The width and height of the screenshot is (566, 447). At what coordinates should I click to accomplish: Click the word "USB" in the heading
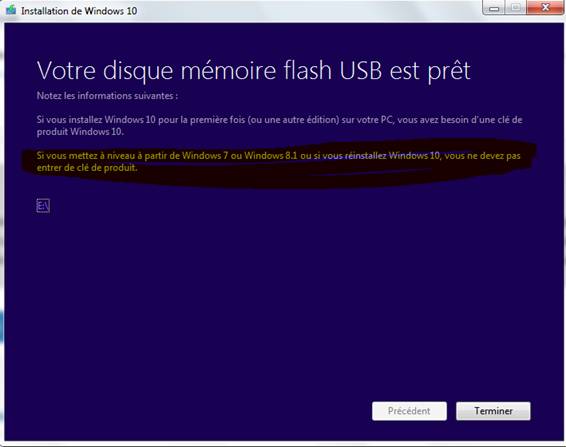[361, 71]
